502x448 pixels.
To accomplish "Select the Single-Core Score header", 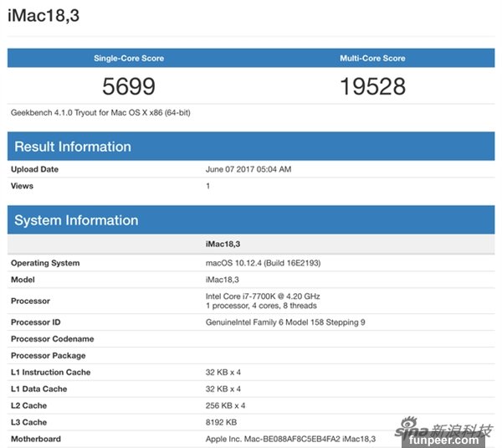I will [x=129, y=59].
